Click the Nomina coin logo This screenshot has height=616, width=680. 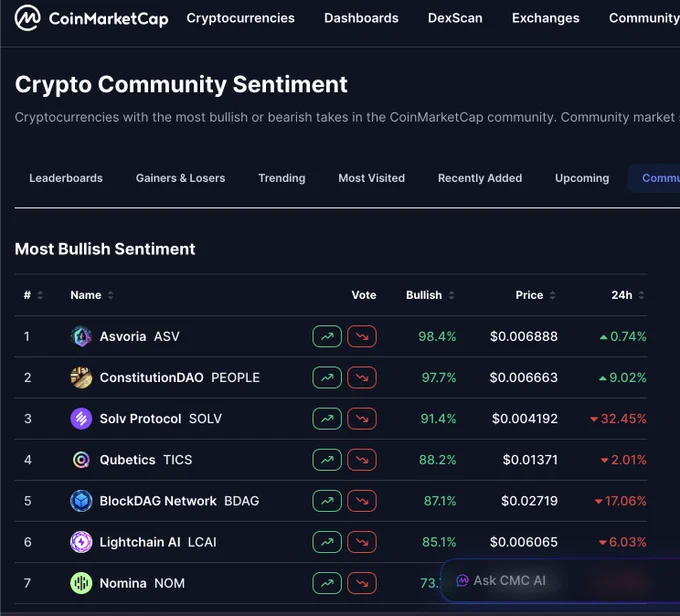pos(81,583)
